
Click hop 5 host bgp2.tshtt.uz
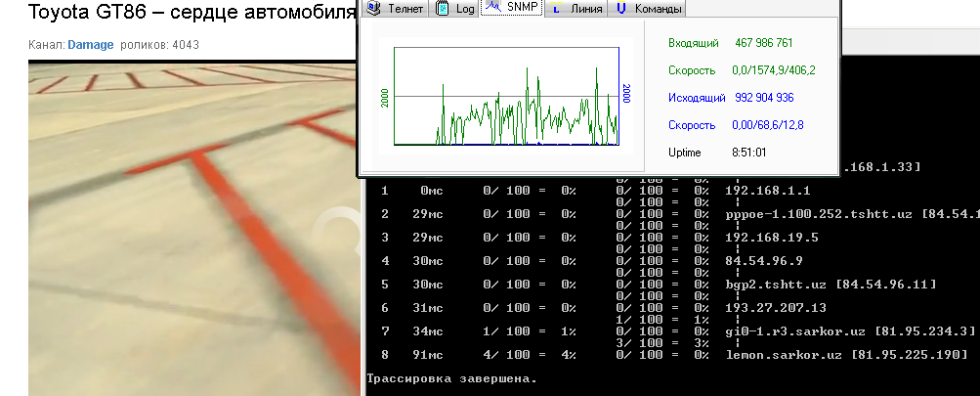pos(776,285)
